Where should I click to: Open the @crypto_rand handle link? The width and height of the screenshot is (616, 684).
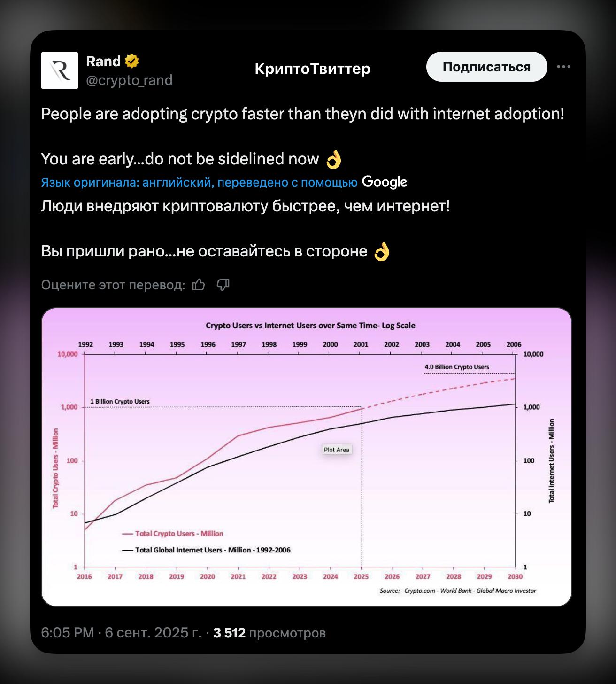129,80
